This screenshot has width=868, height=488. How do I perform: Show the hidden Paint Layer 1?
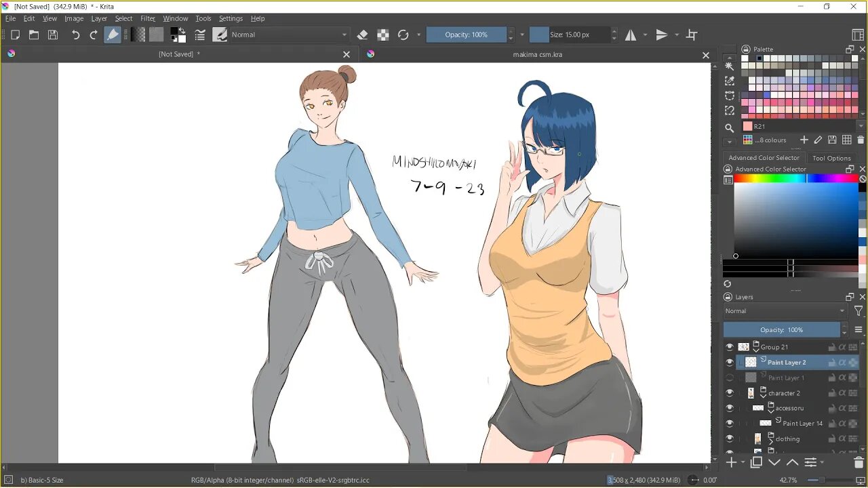coord(730,378)
